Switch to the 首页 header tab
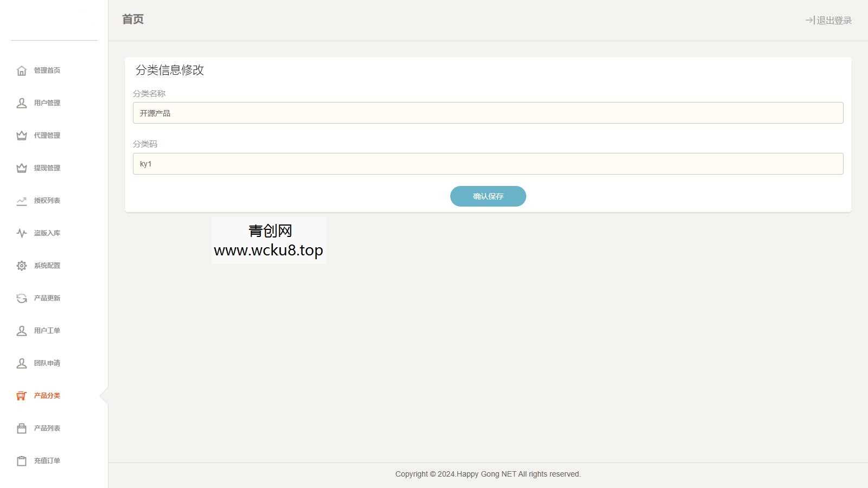868x488 pixels. pyautogui.click(x=132, y=19)
